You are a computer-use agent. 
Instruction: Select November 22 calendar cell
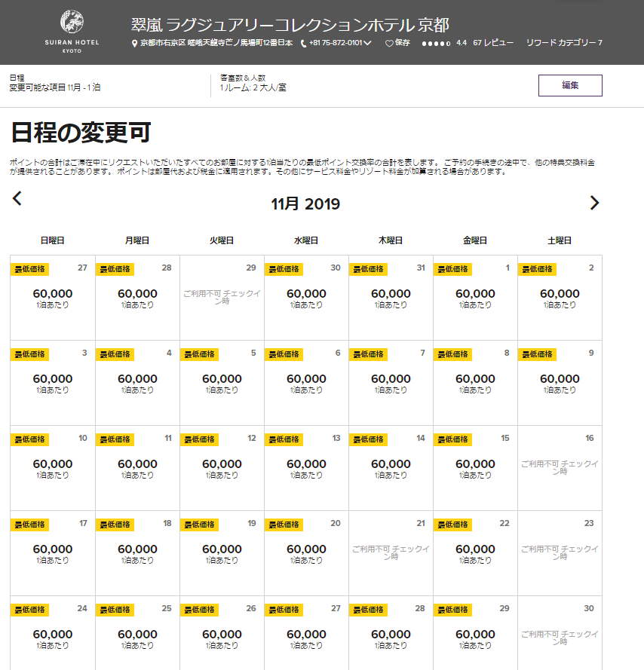coord(475,553)
